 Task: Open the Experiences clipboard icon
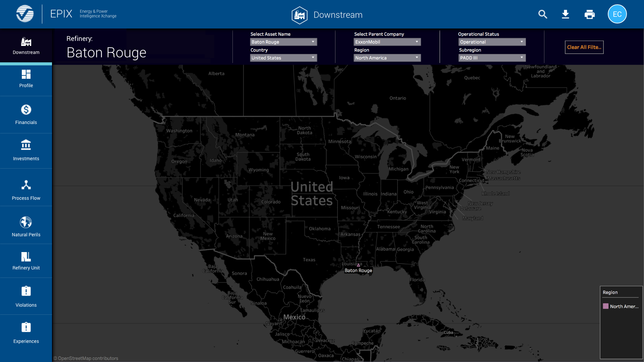pyautogui.click(x=26, y=327)
